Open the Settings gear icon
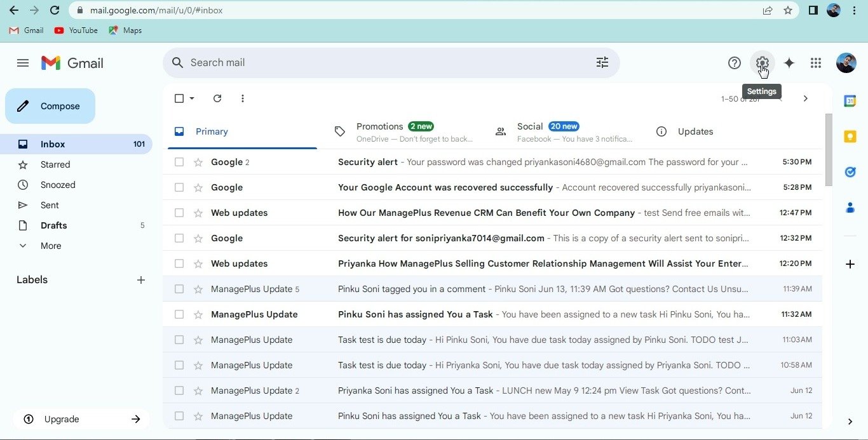This screenshot has width=868, height=440. (762, 63)
